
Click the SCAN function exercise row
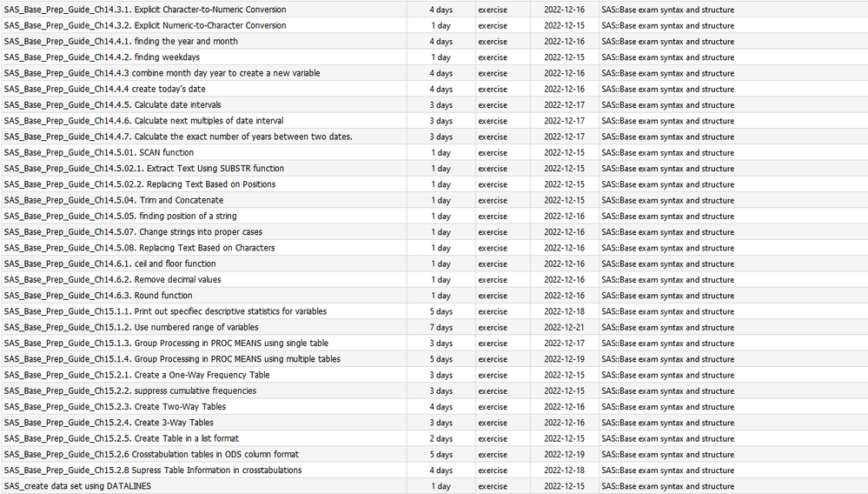click(x=99, y=152)
